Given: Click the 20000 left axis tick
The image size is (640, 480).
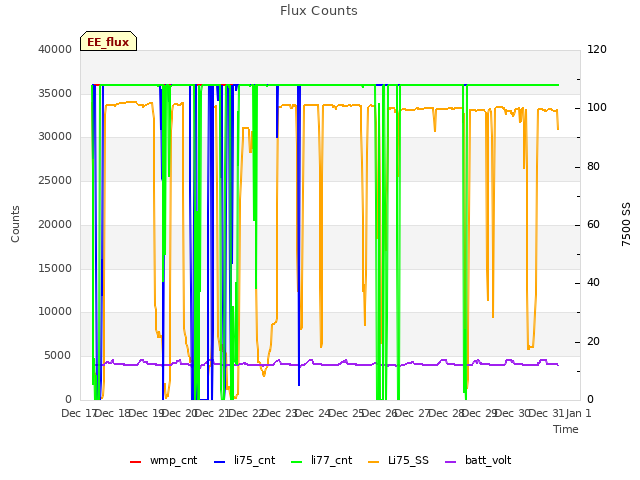Looking at the screenshot, I should coord(55,224).
